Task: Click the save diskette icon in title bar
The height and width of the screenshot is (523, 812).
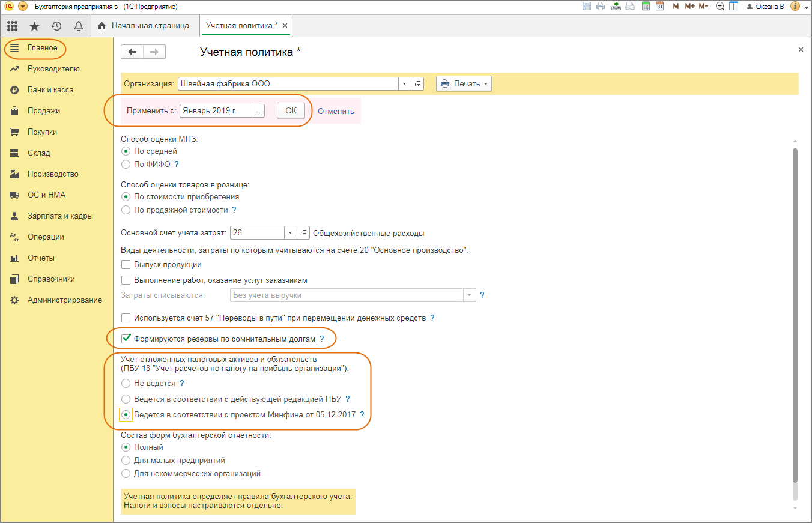Action: point(586,7)
